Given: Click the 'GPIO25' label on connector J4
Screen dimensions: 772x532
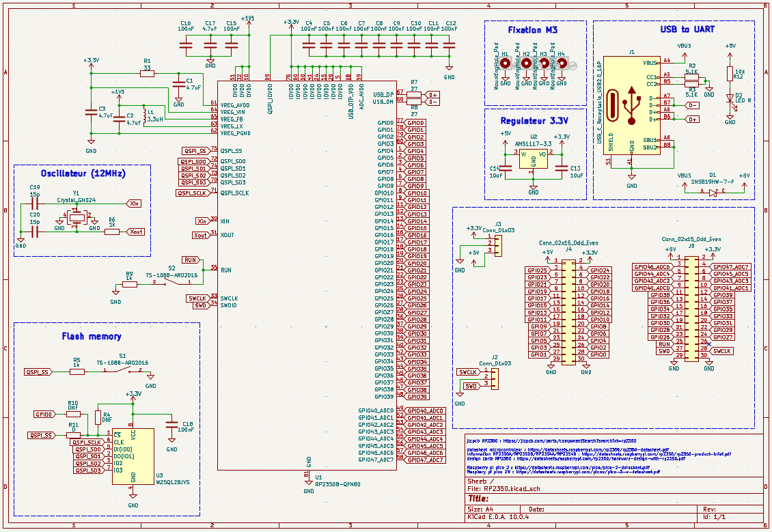Looking at the screenshot, I should [537, 270].
